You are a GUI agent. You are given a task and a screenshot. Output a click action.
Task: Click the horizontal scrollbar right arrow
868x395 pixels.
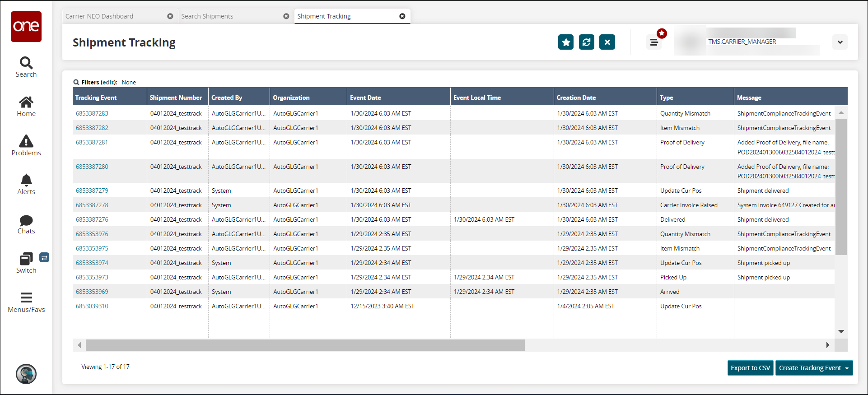pyautogui.click(x=828, y=345)
